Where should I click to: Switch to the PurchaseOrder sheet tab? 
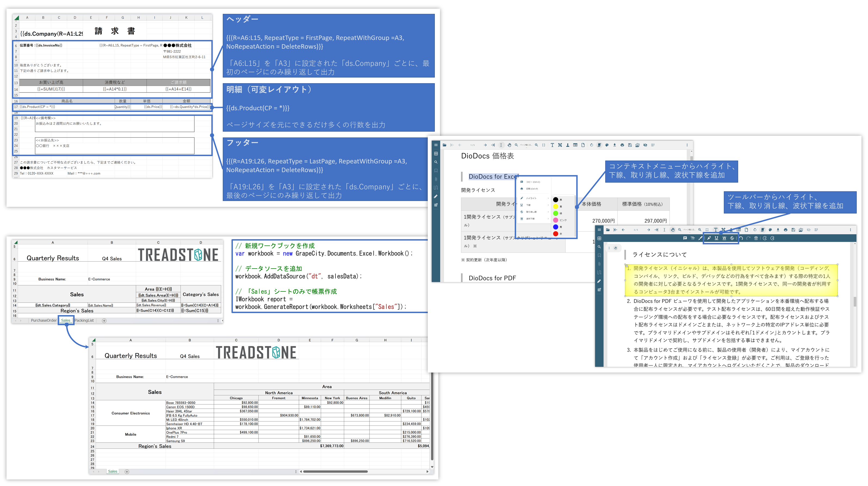44,321
